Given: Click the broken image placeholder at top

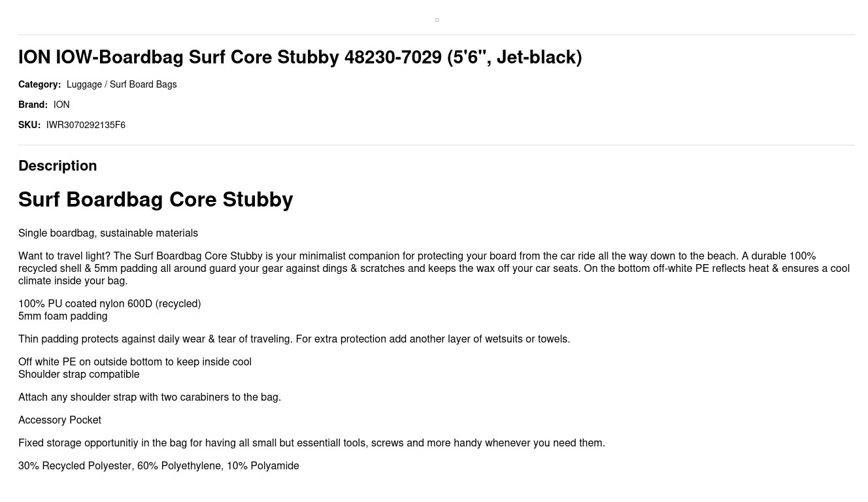Looking at the screenshot, I should point(437,20).
